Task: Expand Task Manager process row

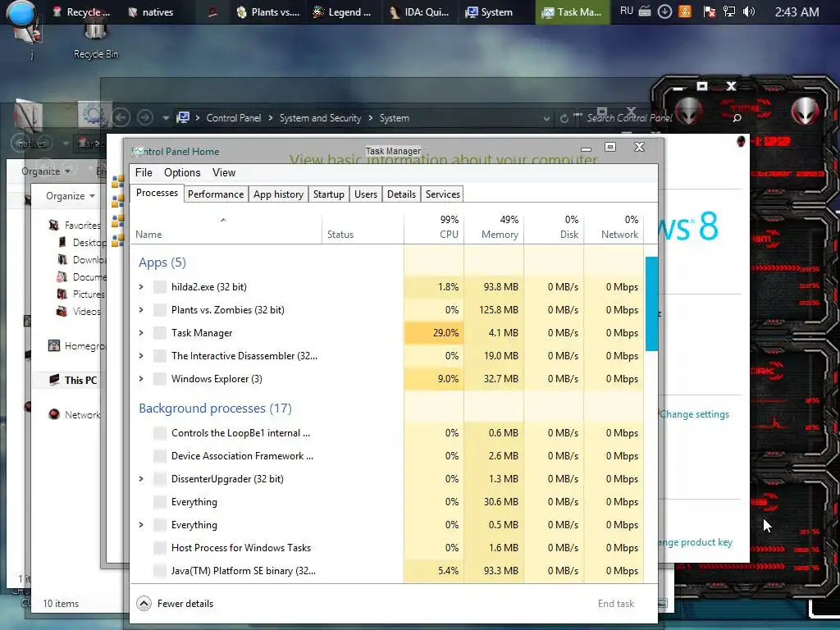Action: (x=141, y=333)
